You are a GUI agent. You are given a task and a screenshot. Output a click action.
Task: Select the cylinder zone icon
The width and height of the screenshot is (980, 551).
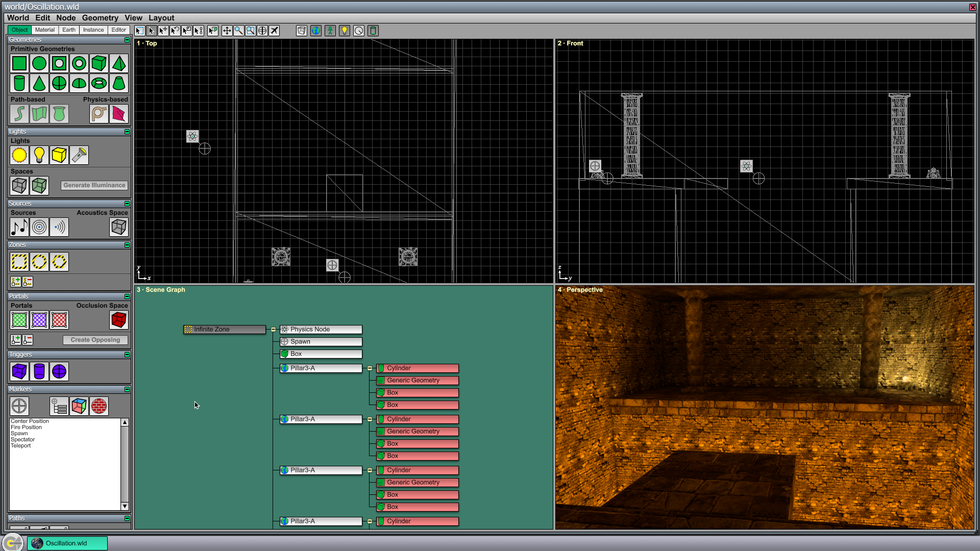[39, 262]
